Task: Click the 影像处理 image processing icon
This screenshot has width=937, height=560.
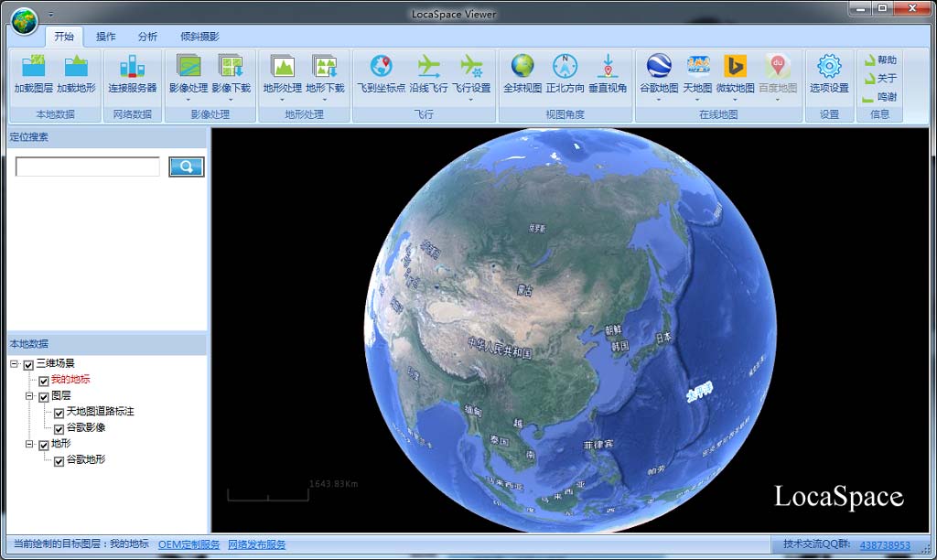Action: point(188,66)
